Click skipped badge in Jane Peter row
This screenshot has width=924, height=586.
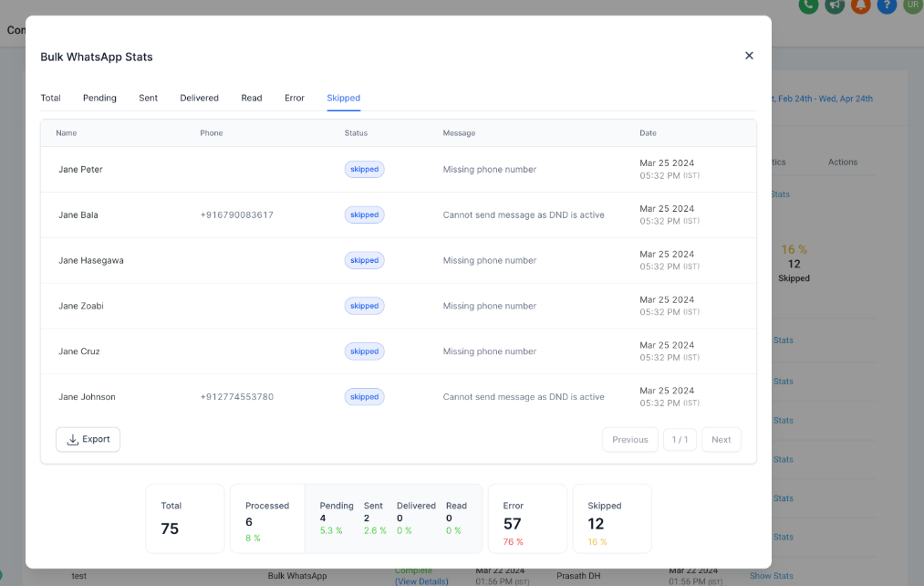click(364, 169)
